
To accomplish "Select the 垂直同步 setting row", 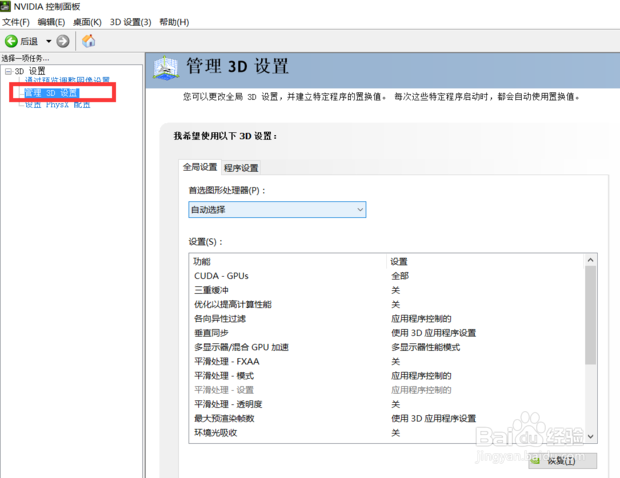I will coord(386,333).
